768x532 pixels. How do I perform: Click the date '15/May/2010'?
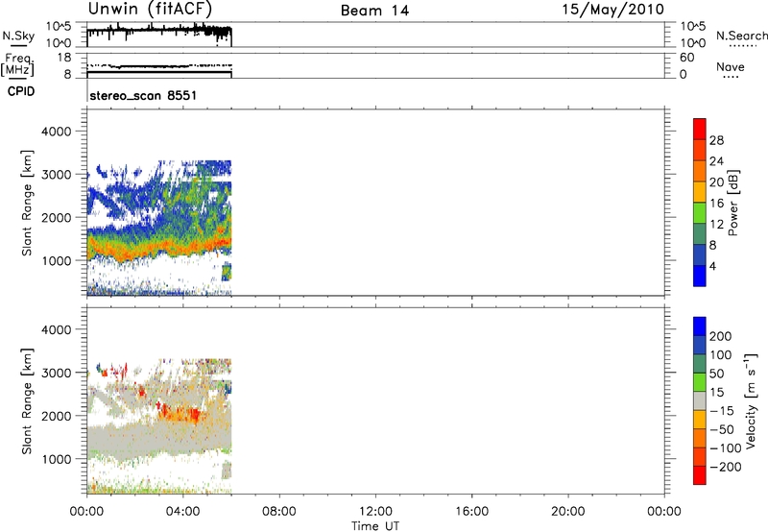point(612,10)
